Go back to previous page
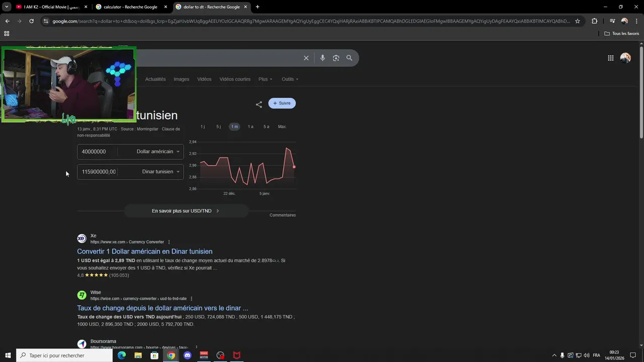644x362 pixels. [x=7, y=21]
